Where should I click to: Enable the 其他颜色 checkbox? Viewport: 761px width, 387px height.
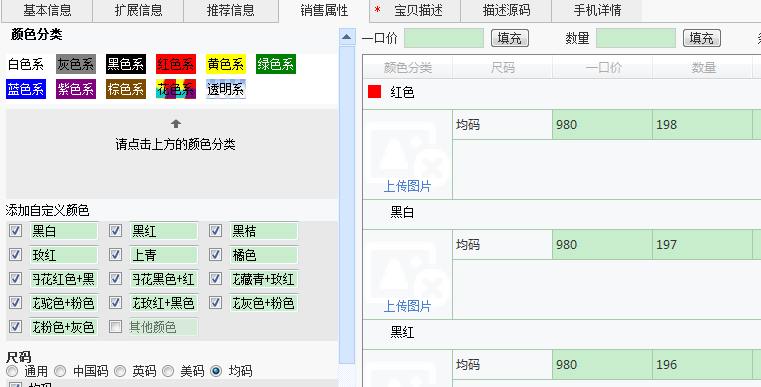pos(115,327)
